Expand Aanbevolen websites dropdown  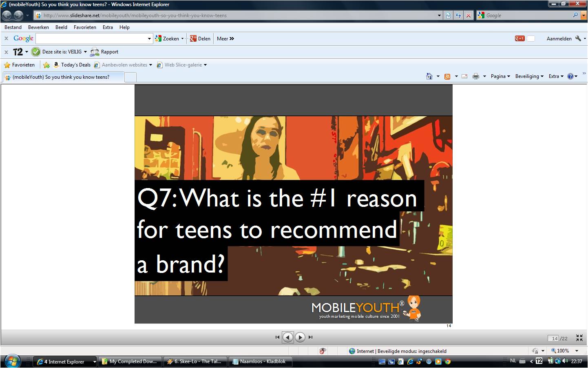pyautogui.click(x=150, y=65)
